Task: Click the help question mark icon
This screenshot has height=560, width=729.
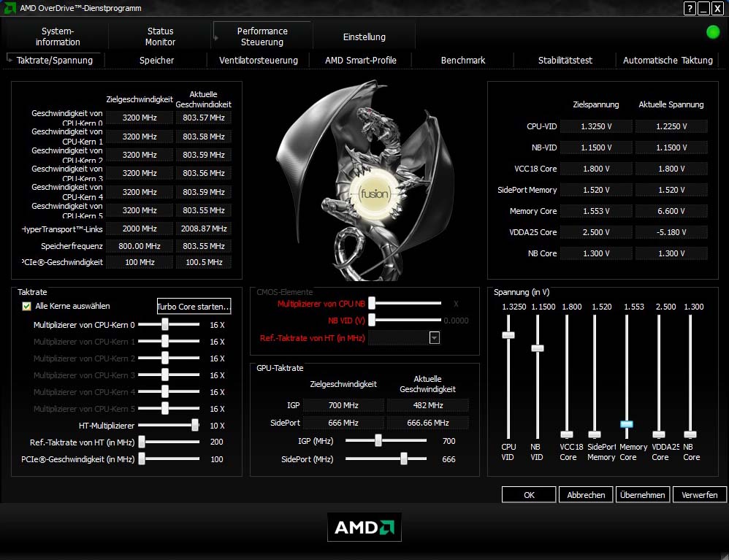Action: point(690,8)
